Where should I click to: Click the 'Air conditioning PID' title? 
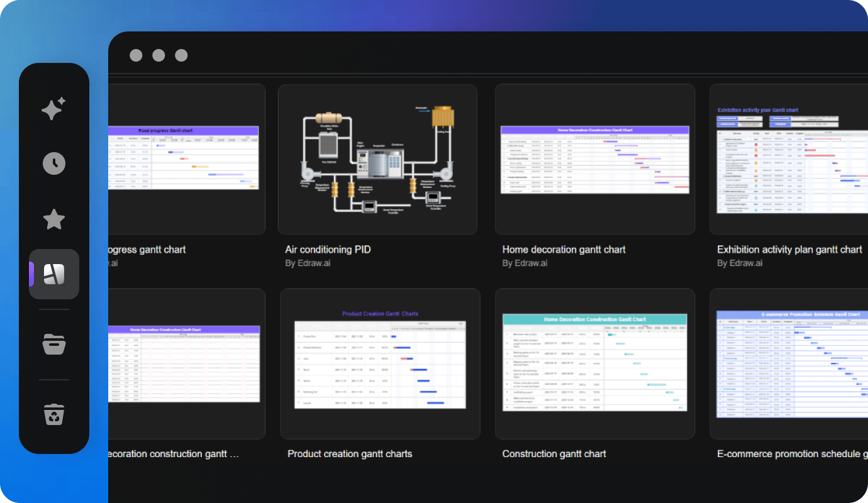(328, 250)
